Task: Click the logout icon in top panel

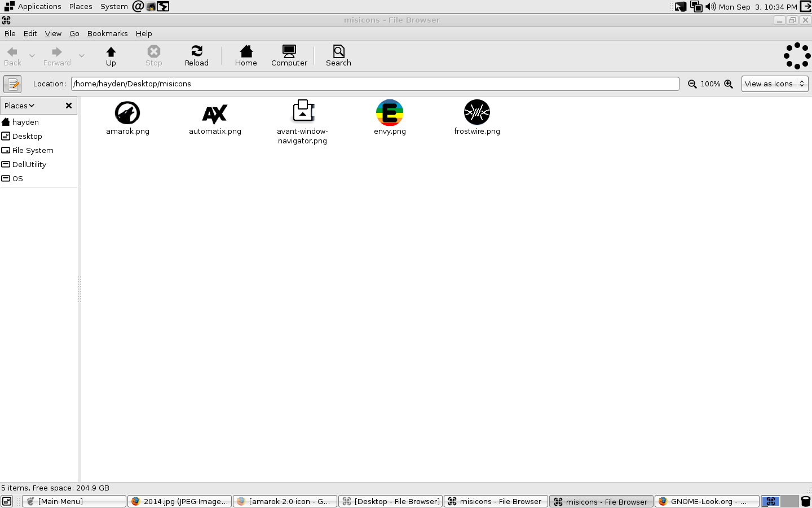Action: pos(806,6)
